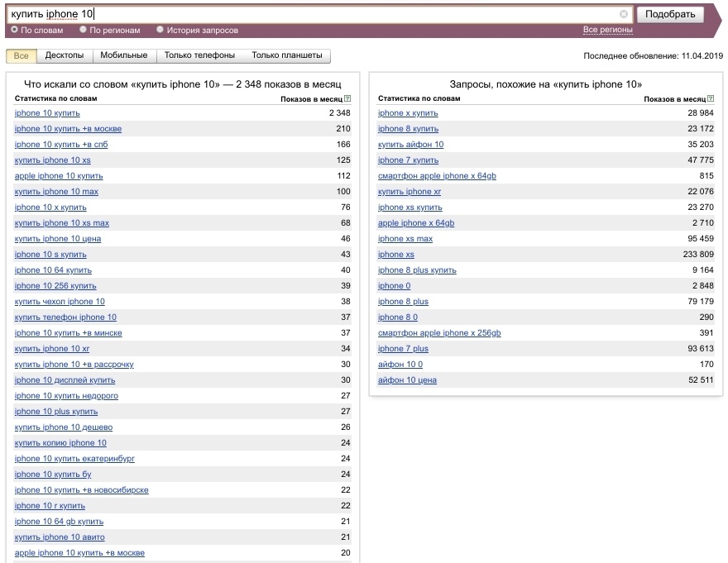
Task: Switch to the 'Все' device tab
Action: pos(22,55)
